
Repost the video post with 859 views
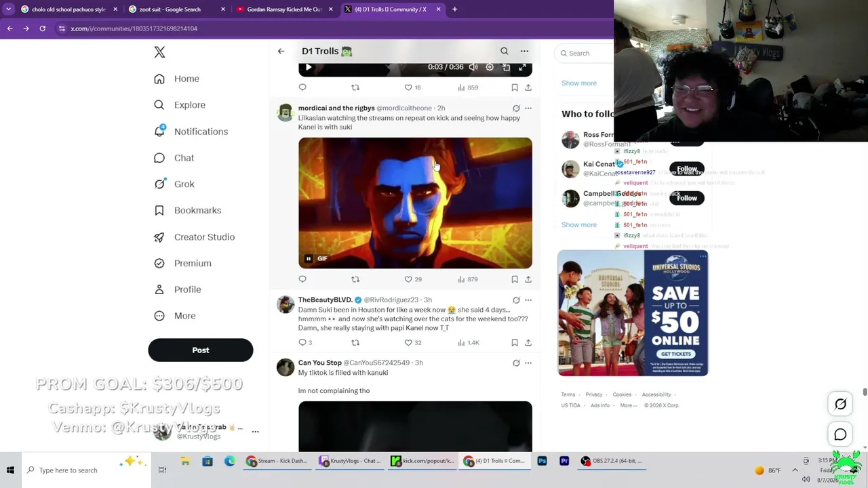pos(355,87)
